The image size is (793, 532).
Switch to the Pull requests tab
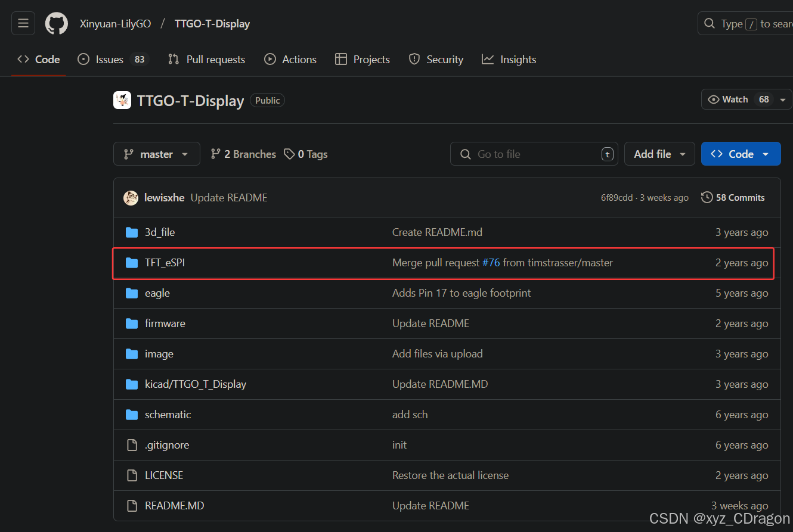207,60
